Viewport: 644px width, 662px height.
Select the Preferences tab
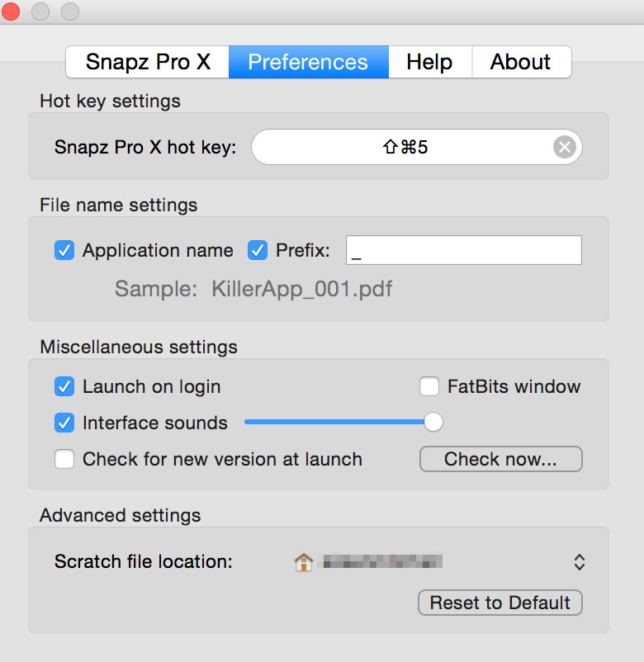[x=308, y=62]
